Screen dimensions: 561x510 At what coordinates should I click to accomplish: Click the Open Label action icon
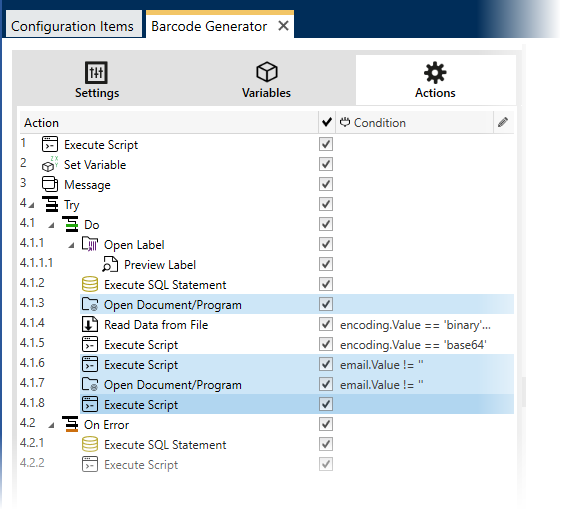tap(89, 244)
